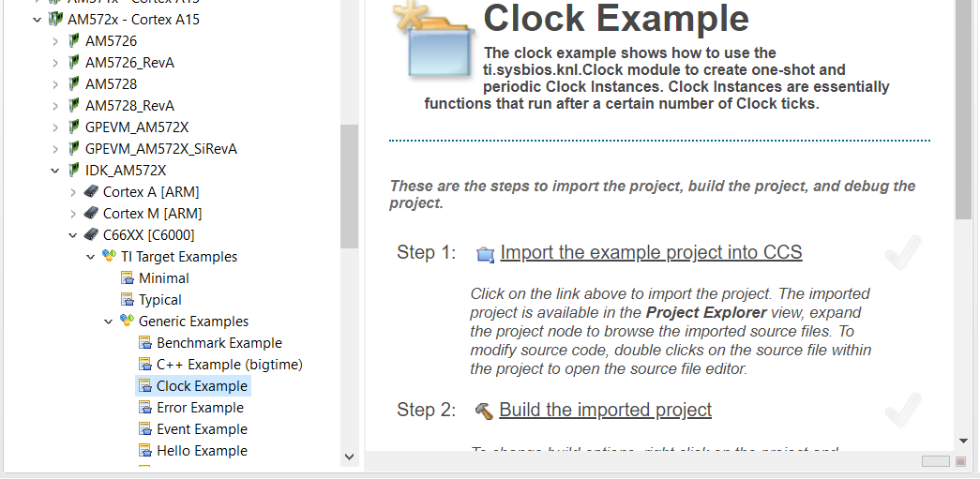Image resolution: width=980 pixels, height=479 pixels.
Task: Click the Minimal example template icon
Action: click(128, 278)
